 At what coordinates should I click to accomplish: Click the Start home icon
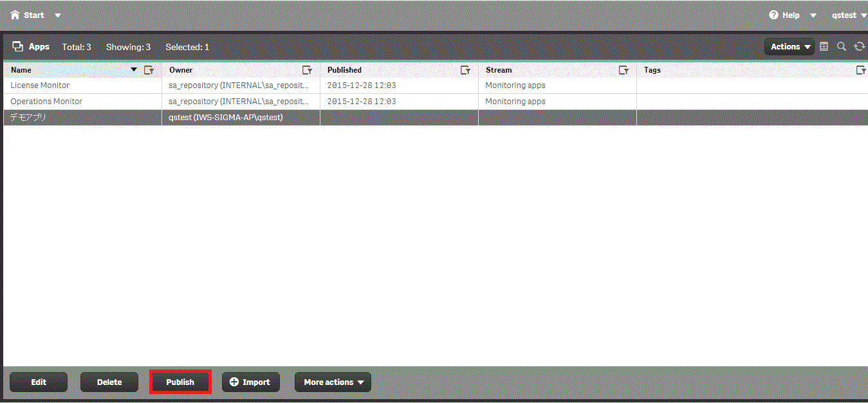[15, 15]
